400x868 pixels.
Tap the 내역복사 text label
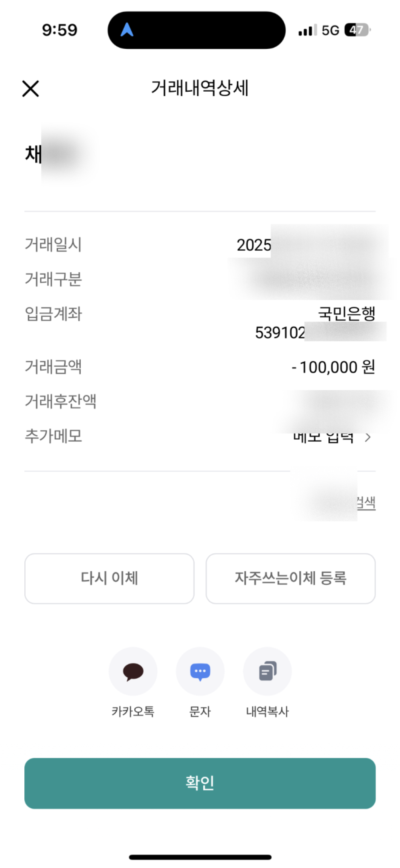(267, 711)
